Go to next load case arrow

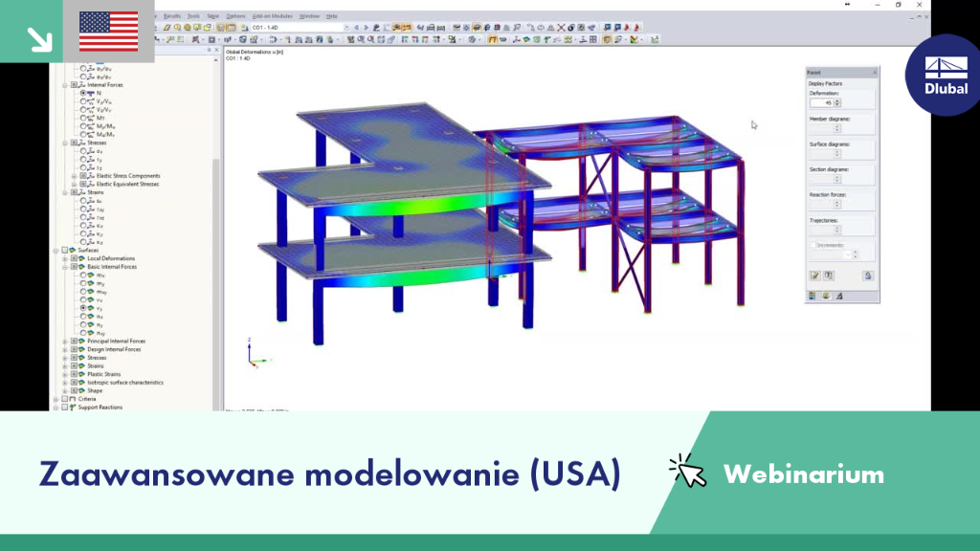click(x=366, y=28)
